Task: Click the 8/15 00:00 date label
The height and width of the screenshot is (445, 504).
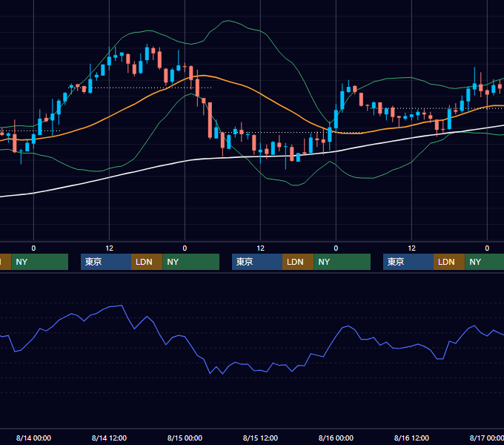Action: [185, 438]
